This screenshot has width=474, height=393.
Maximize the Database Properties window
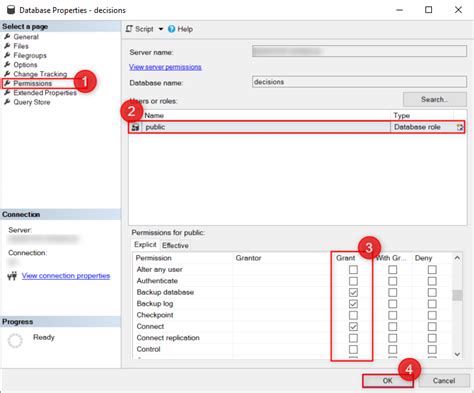(x=429, y=10)
